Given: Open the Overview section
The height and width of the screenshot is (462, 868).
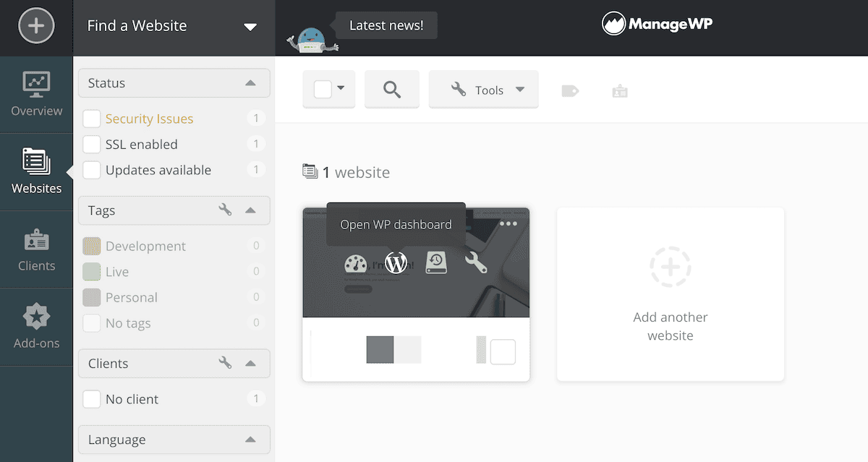Looking at the screenshot, I should (x=36, y=95).
